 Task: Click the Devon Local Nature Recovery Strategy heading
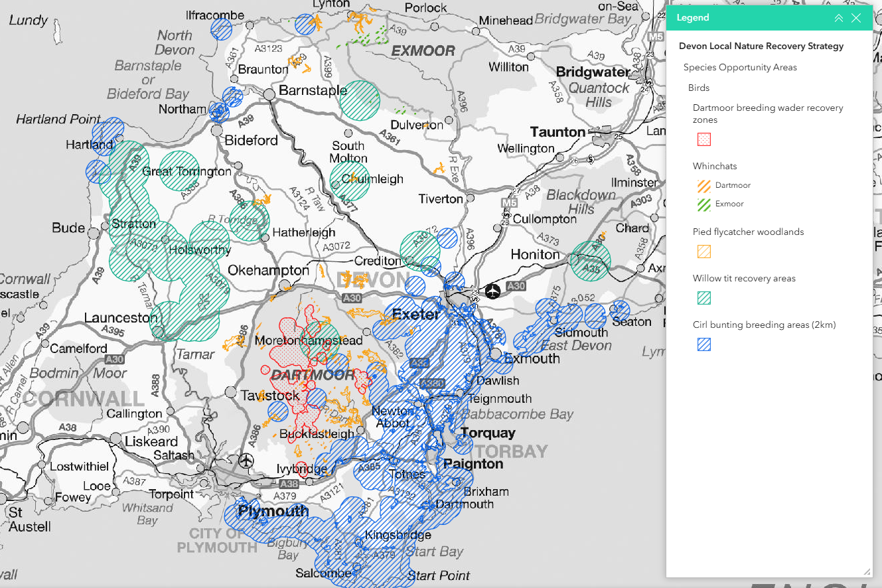[761, 46]
